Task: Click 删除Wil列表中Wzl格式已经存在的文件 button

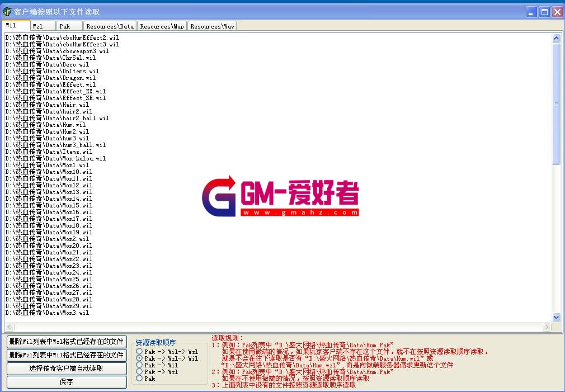Action: point(67,342)
